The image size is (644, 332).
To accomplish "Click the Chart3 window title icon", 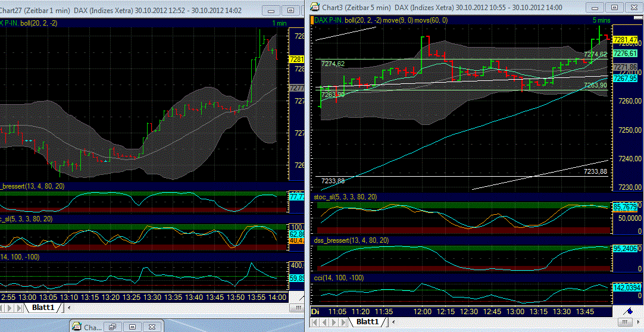I will [x=314, y=7].
